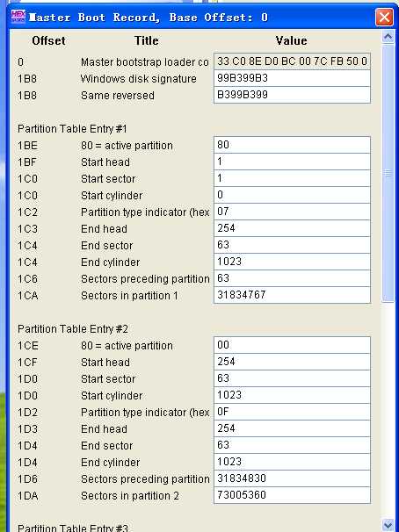Click the hex editor icon in title bar
This screenshot has width=399, height=532.
pos(18,17)
